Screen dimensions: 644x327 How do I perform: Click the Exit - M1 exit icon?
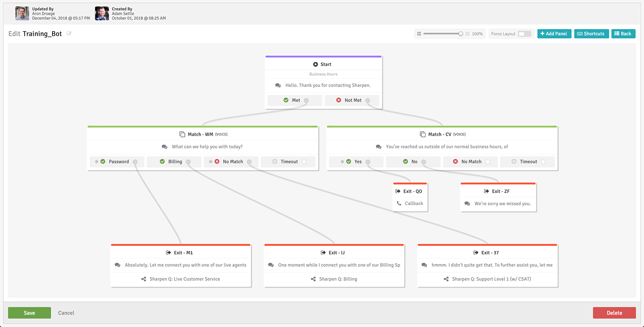tap(168, 253)
